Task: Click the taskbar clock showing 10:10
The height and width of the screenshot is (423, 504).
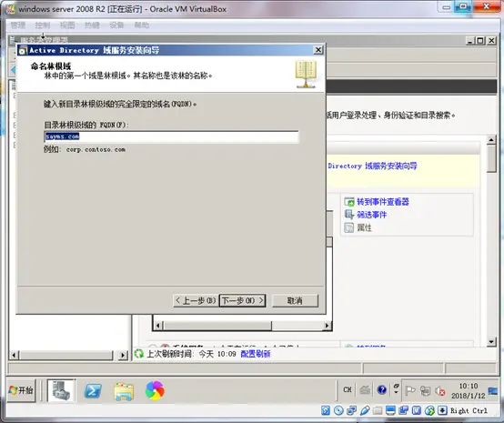Action: point(468,390)
